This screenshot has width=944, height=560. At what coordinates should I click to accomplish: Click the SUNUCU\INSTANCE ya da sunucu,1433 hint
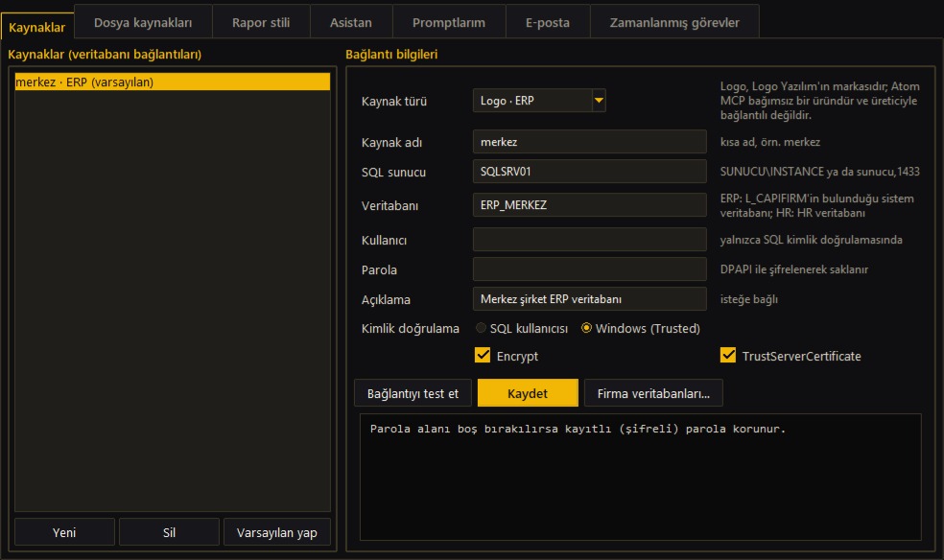[x=820, y=172]
